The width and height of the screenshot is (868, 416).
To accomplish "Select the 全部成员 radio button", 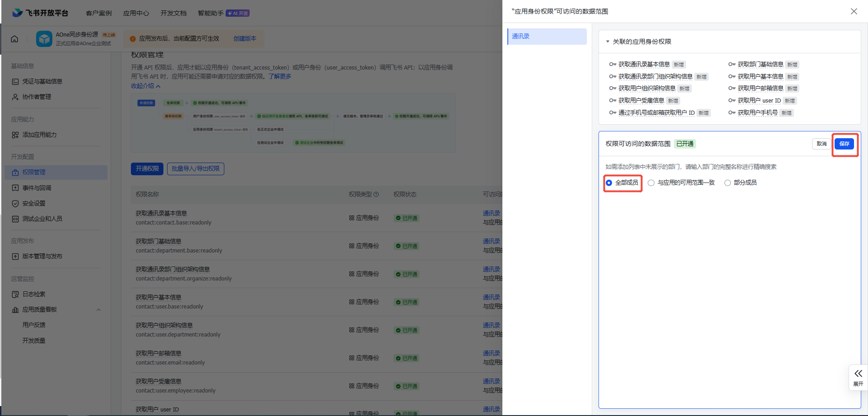I will [x=609, y=183].
